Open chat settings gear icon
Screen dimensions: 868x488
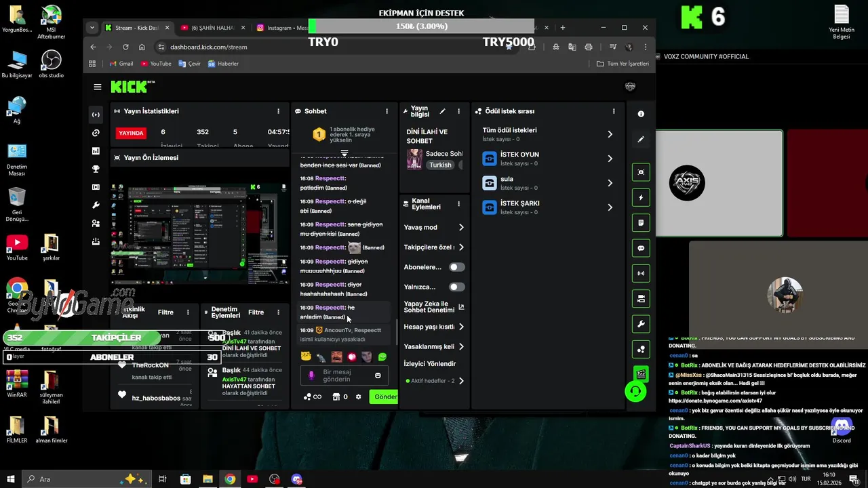pyautogui.click(x=359, y=396)
